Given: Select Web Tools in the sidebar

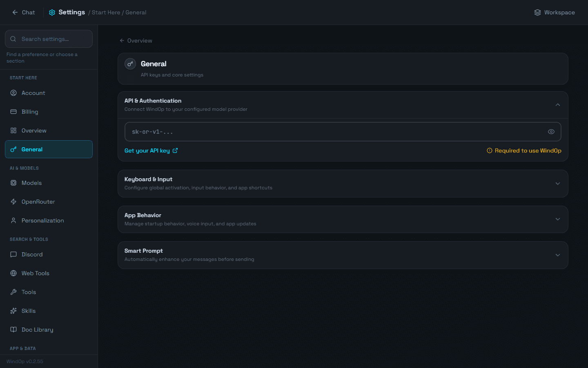Looking at the screenshot, I should click(49, 273).
